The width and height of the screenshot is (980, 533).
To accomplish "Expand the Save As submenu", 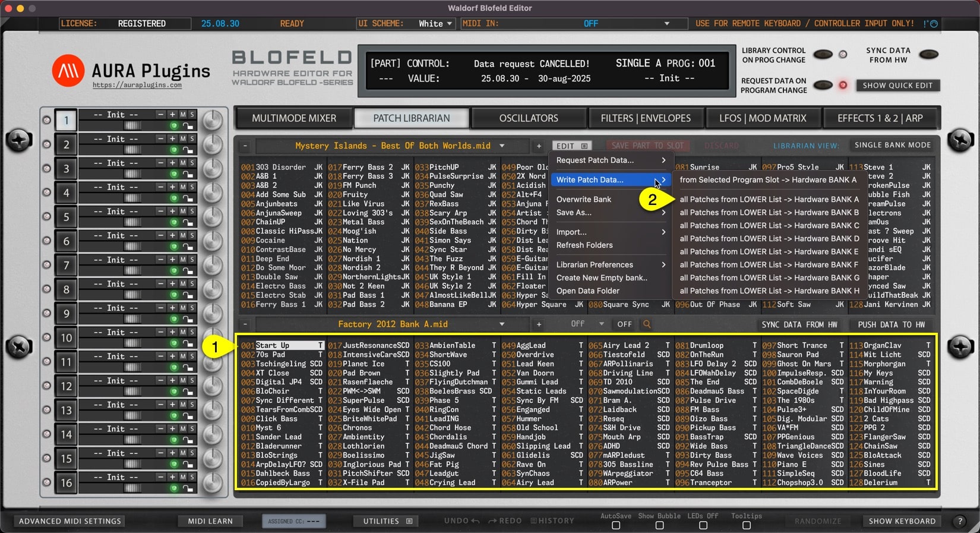I will tap(611, 212).
